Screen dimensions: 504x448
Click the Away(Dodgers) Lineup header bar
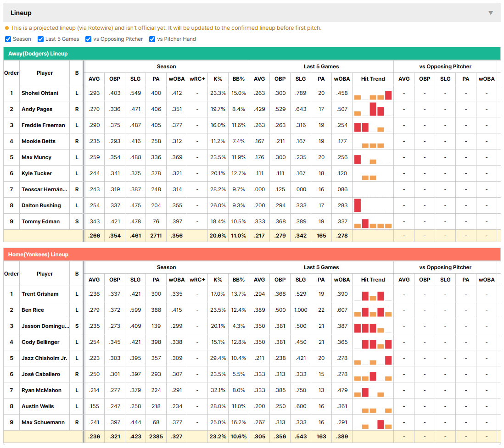coord(252,54)
